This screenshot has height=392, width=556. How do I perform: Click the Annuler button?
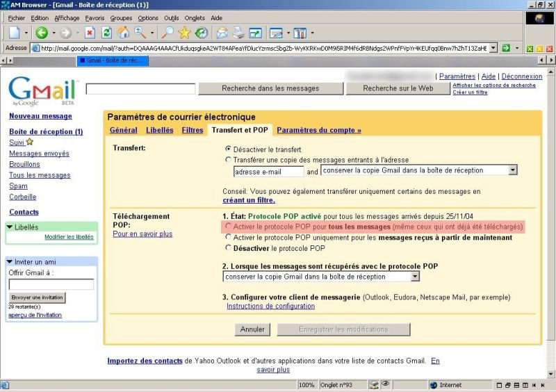click(252, 329)
